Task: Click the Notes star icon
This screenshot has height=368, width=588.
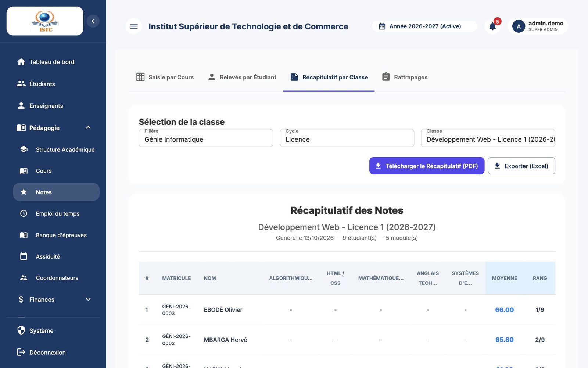Action: pos(24,192)
